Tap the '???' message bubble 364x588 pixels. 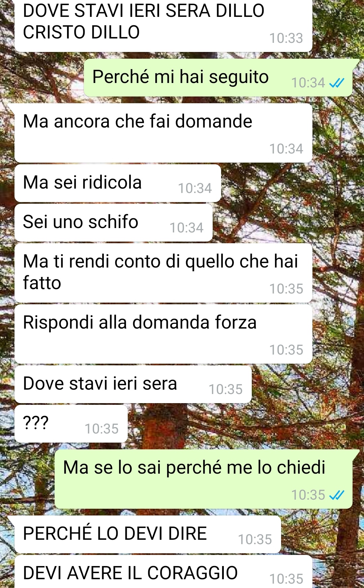click(x=71, y=424)
